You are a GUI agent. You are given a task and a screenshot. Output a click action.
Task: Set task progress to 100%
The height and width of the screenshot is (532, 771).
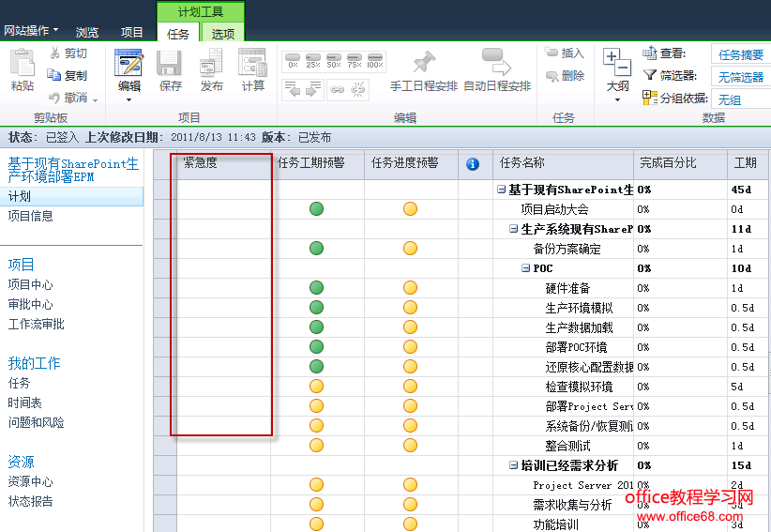[x=374, y=62]
